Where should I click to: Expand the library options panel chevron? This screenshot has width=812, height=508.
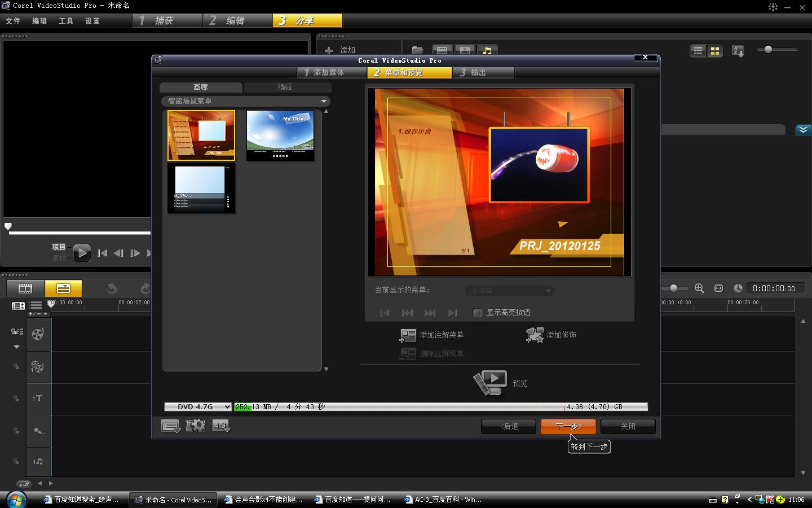point(803,130)
